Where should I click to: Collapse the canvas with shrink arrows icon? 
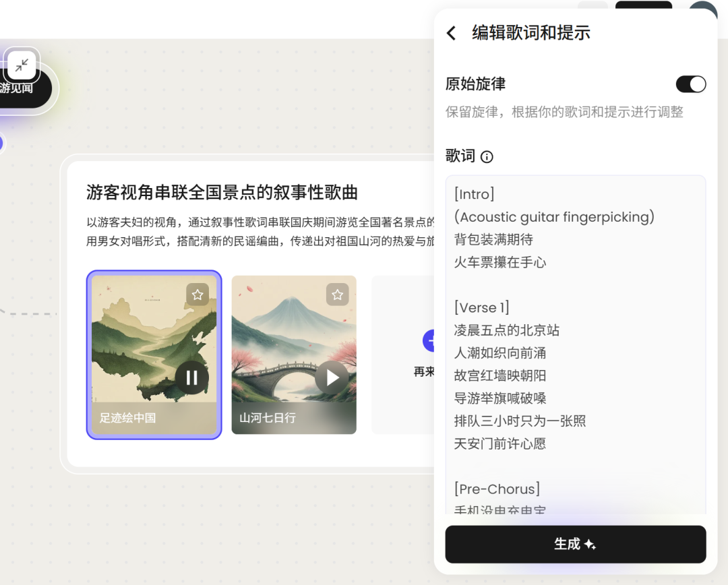(x=22, y=65)
